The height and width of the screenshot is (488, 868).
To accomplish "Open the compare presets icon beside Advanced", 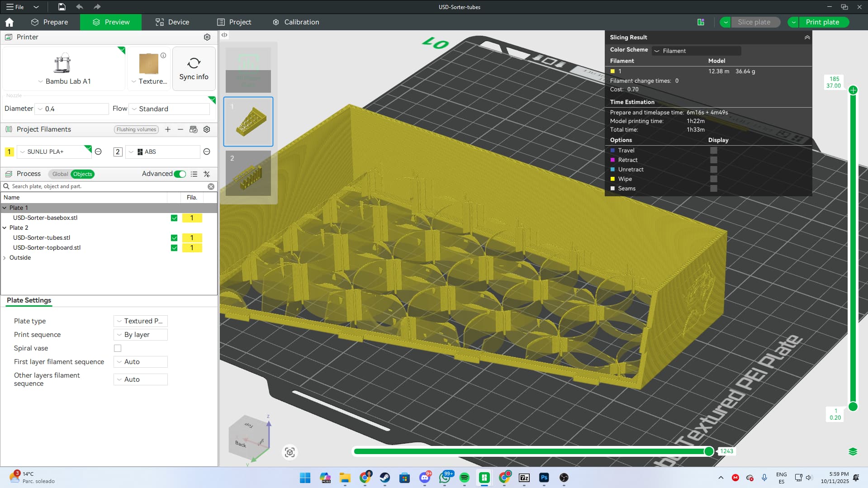I will pyautogui.click(x=207, y=174).
